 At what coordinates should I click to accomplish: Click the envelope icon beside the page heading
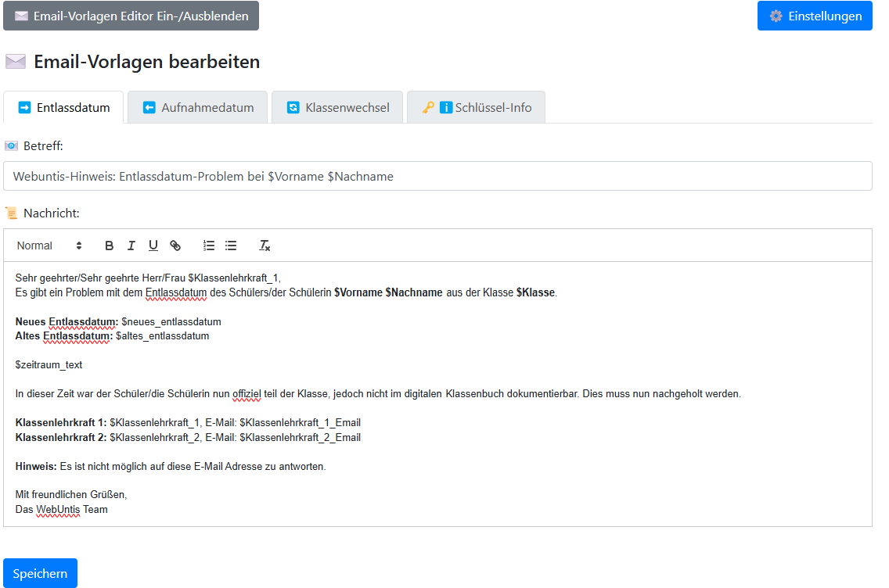[x=16, y=61]
